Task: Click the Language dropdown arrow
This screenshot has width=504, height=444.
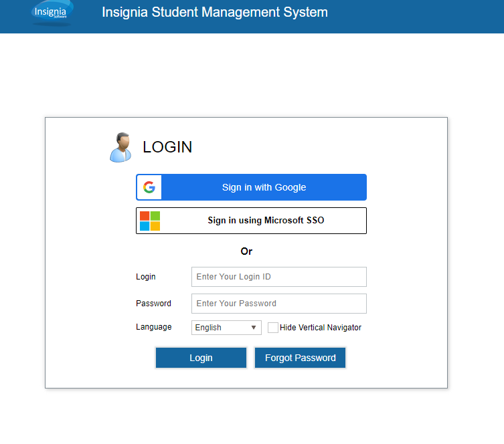Action: pyautogui.click(x=254, y=328)
